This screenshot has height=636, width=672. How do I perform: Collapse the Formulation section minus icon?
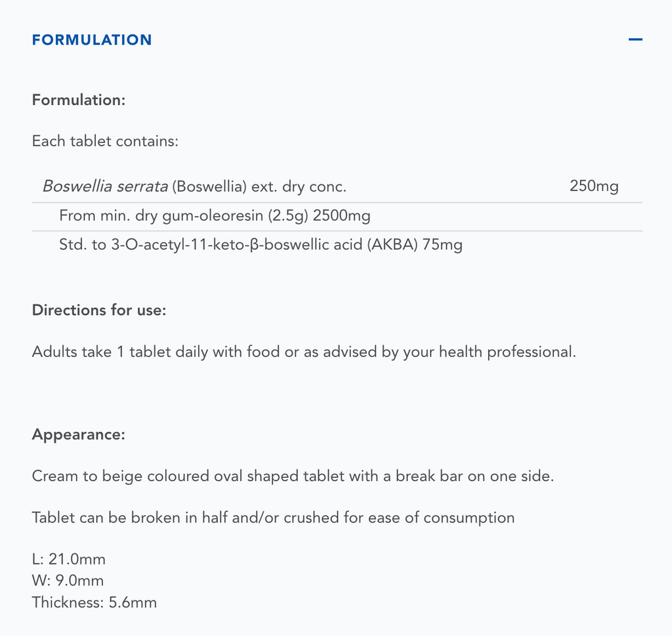point(635,39)
